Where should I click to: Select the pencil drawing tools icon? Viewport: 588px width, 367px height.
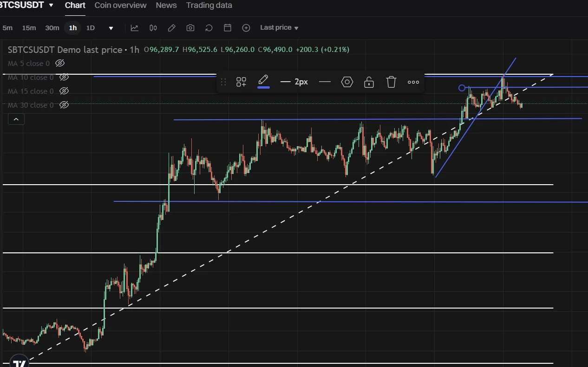click(171, 28)
